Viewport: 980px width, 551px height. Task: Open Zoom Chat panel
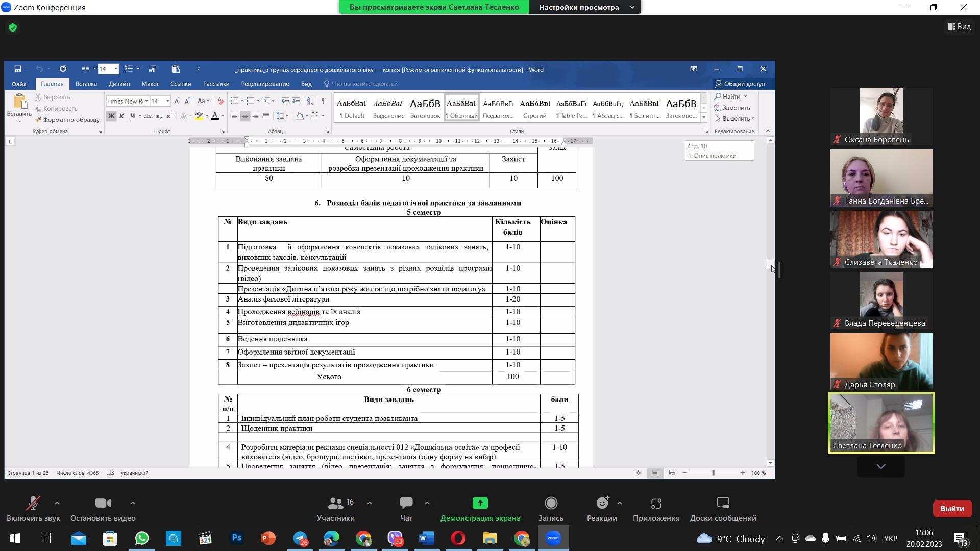(x=406, y=509)
